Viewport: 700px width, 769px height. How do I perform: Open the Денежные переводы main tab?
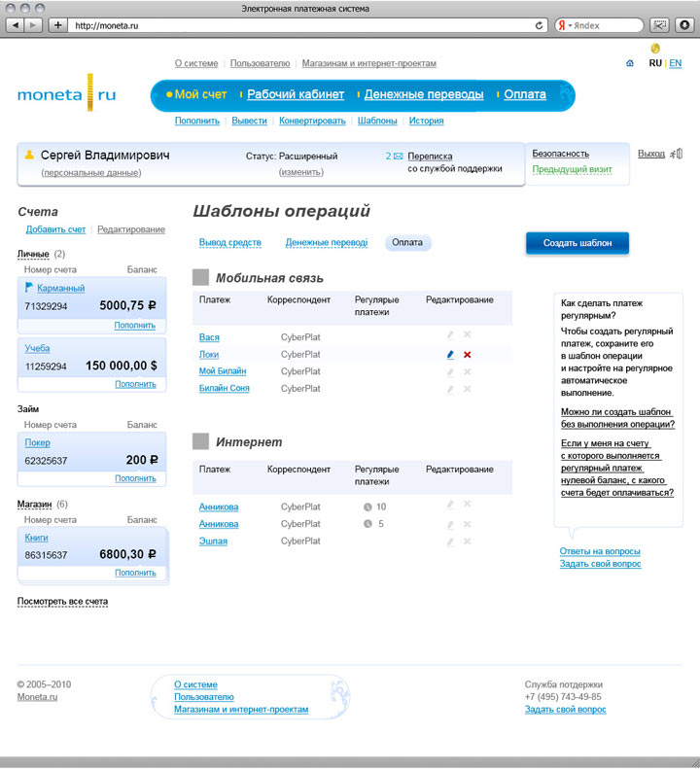(423, 94)
